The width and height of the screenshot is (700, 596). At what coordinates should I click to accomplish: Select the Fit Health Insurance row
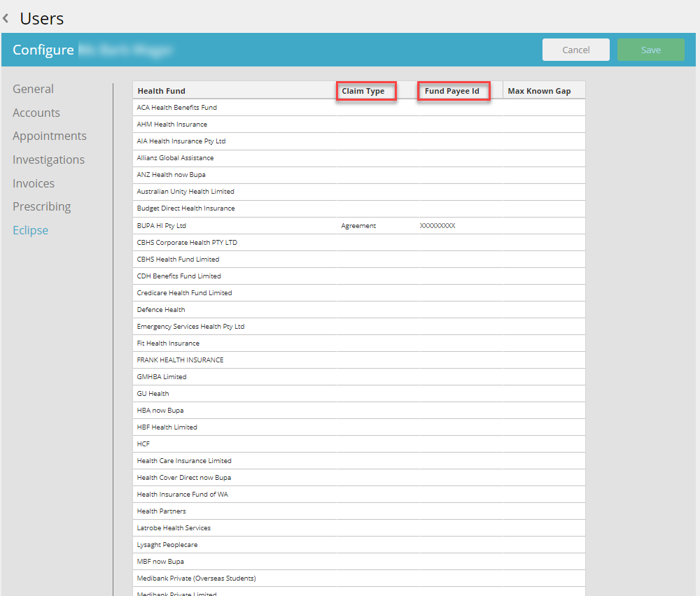(x=359, y=343)
